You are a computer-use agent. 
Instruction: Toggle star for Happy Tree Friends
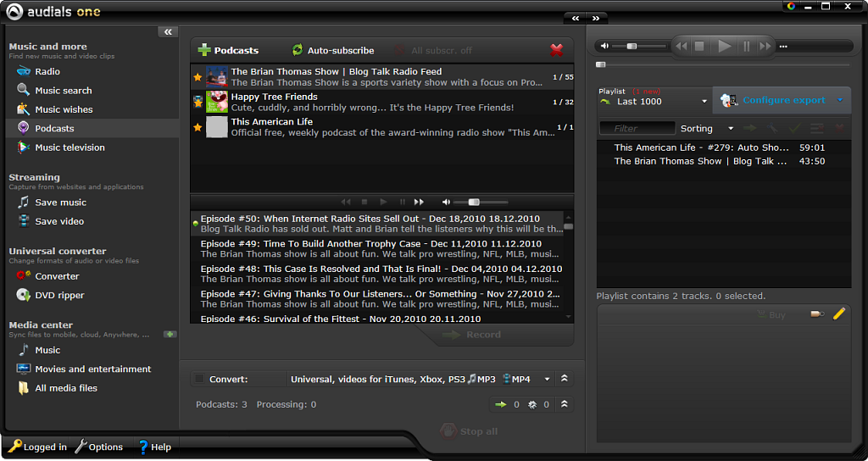point(198,103)
